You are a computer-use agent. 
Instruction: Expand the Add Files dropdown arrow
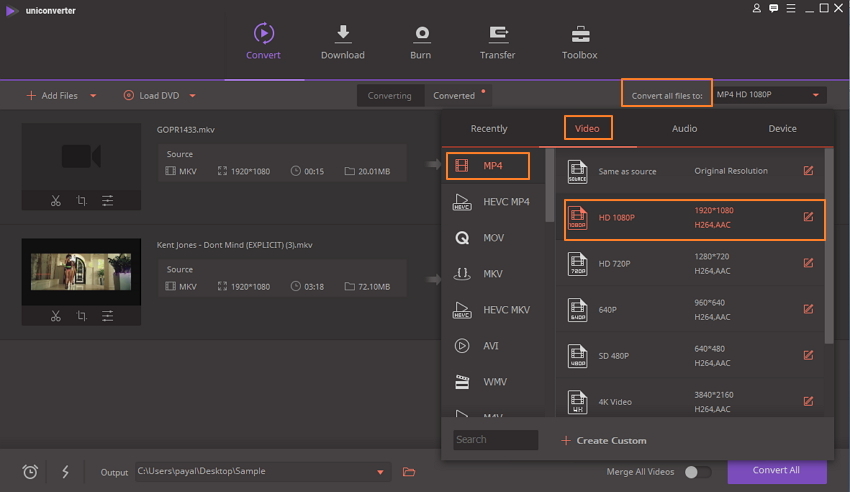pos(93,96)
